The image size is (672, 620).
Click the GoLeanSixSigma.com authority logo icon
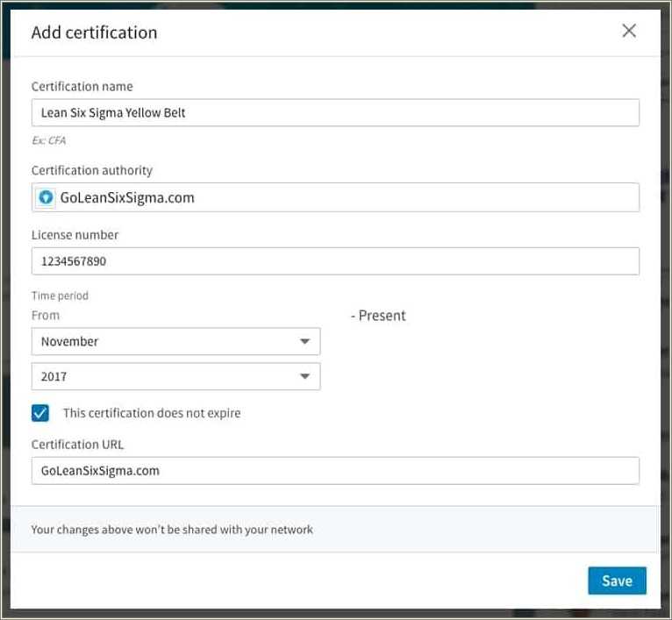click(x=46, y=197)
